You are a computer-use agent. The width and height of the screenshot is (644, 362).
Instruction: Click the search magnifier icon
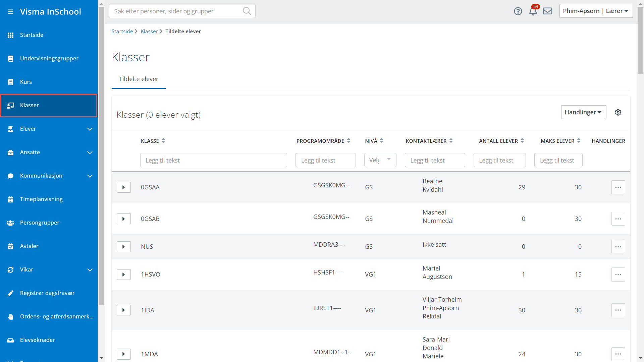[247, 11]
